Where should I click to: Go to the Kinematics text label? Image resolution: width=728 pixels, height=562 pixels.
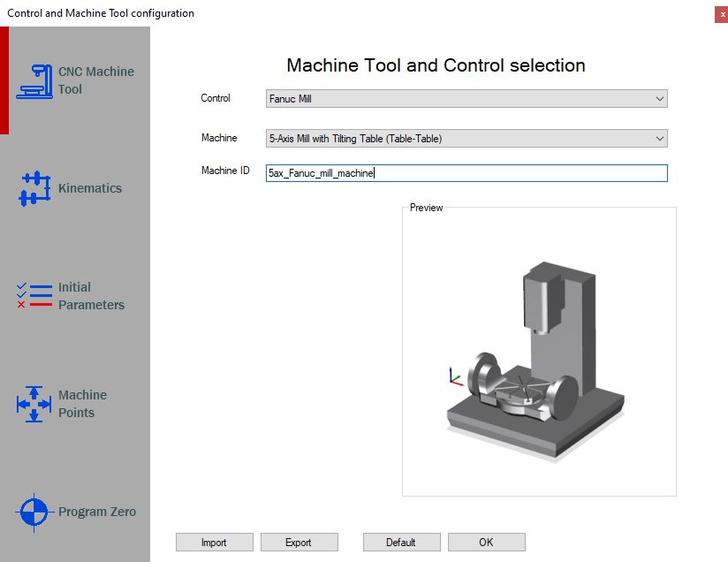[90, 188]
